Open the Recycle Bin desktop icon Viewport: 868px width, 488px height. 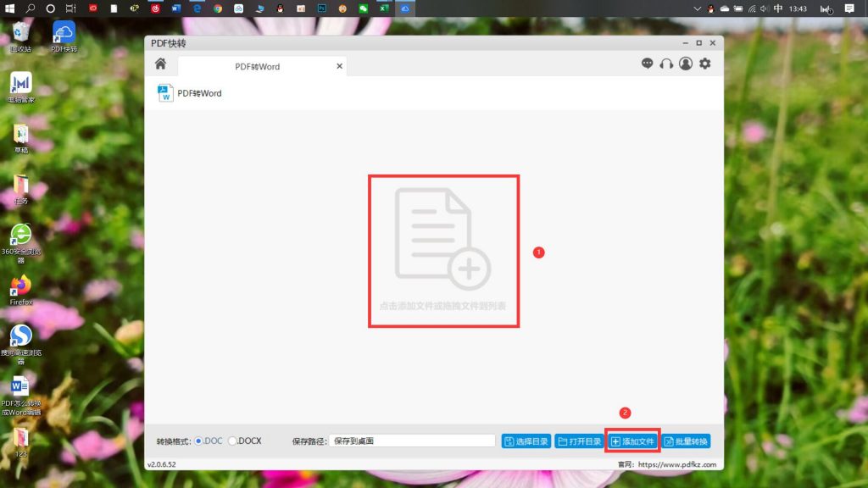pyautogui.click(x=20, y=37)
